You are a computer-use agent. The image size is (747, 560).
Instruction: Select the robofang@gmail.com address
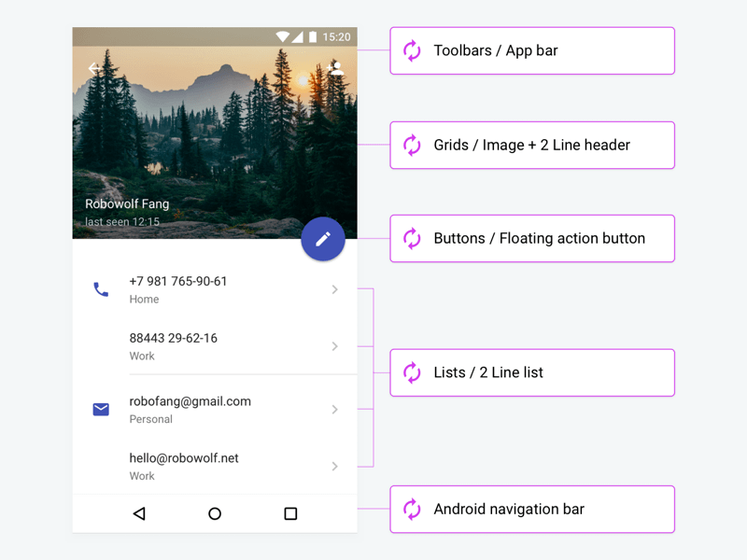click(x=190, y=401)
